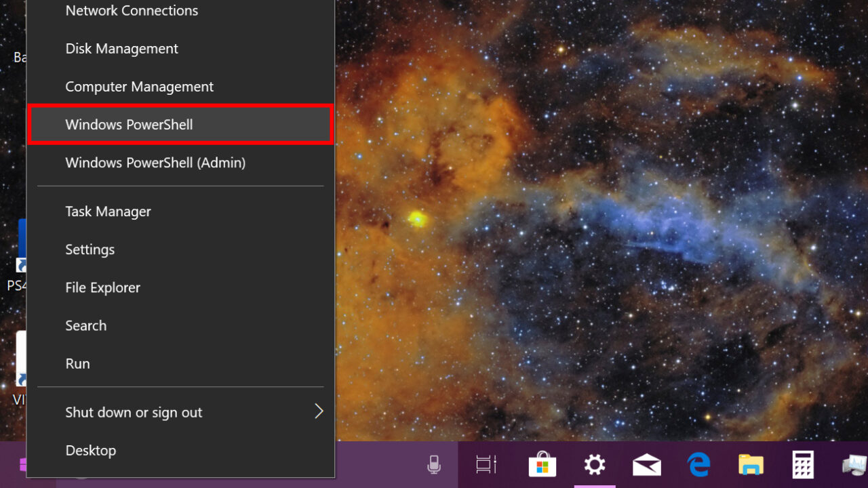Activate the microphone icon on the taskbar

[434, 465]
